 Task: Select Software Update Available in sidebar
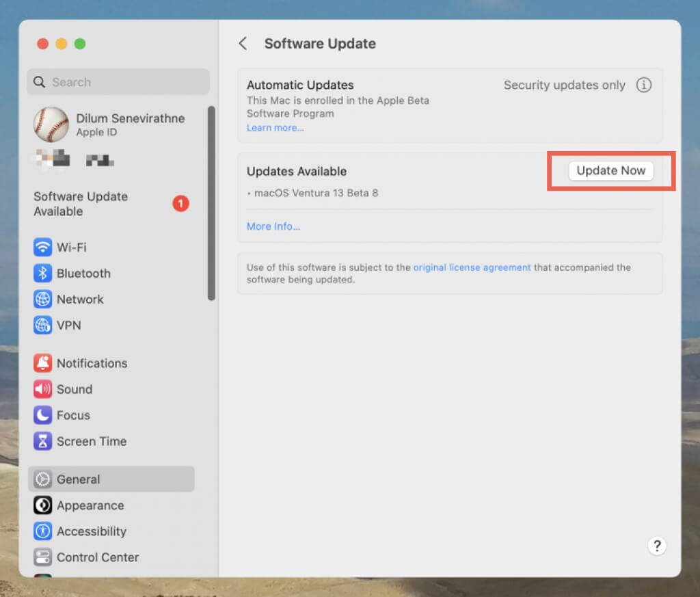click(x=111, y=204)
